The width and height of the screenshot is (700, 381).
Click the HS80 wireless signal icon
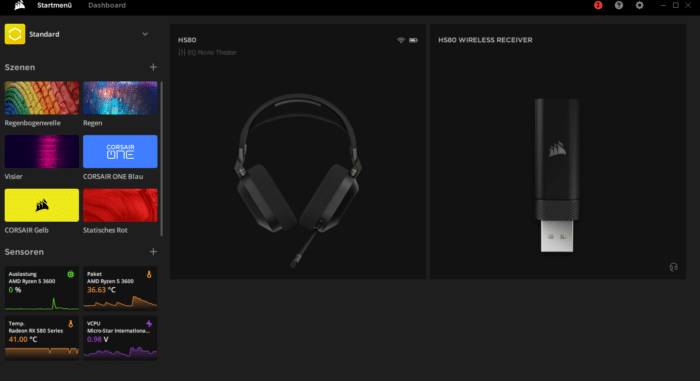[401, 40]
